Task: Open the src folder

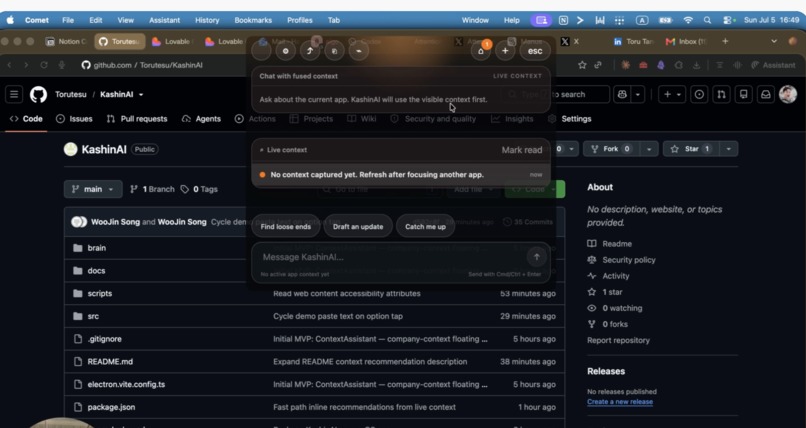Action: point(93,316)
